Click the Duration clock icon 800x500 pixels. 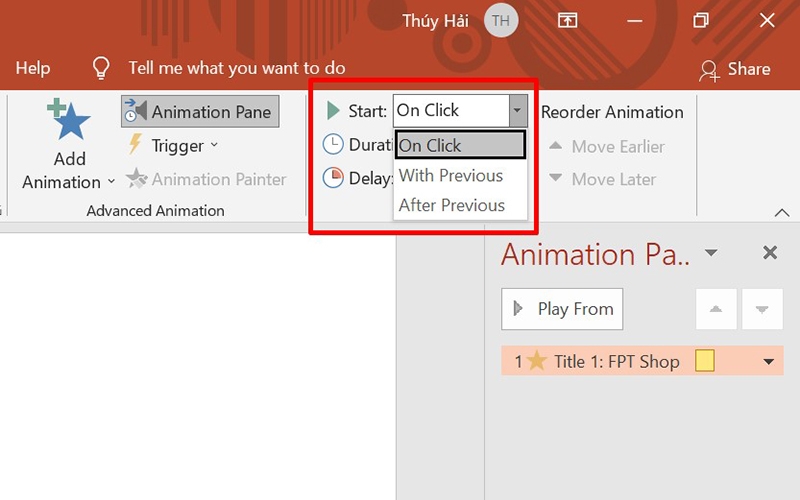pos(333,144)
